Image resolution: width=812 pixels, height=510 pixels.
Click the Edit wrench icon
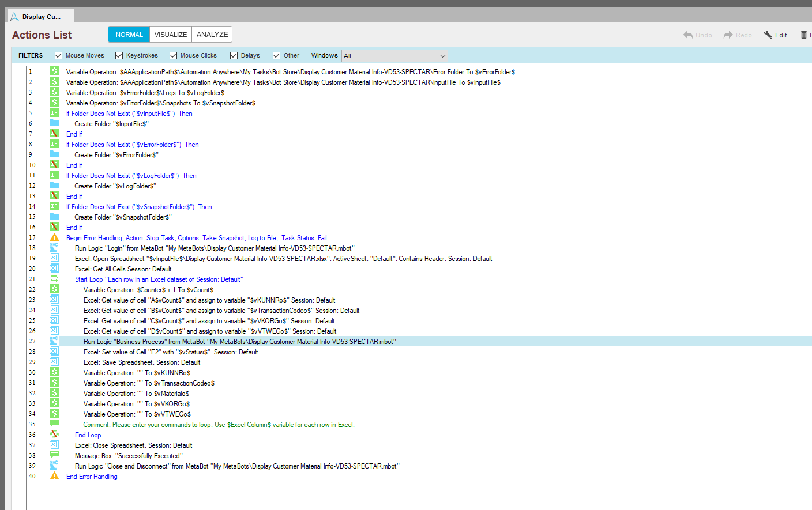[x=768, y=35]
